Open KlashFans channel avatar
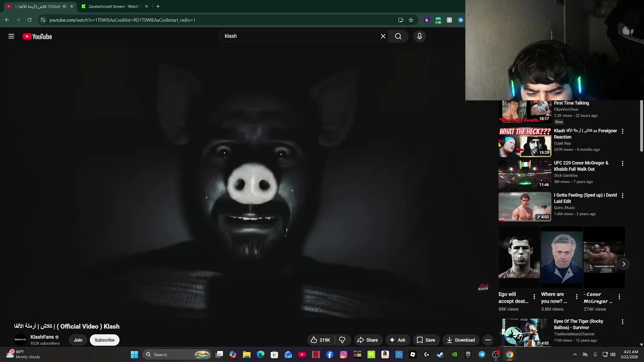This screenshot has height=362, width=644. pyautogui.click(x=20, y=340)
